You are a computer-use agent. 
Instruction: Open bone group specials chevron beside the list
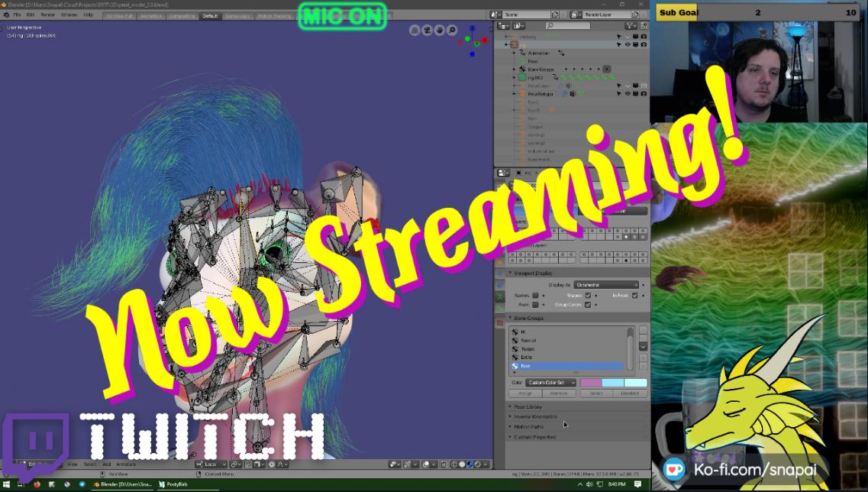(643, 346)
